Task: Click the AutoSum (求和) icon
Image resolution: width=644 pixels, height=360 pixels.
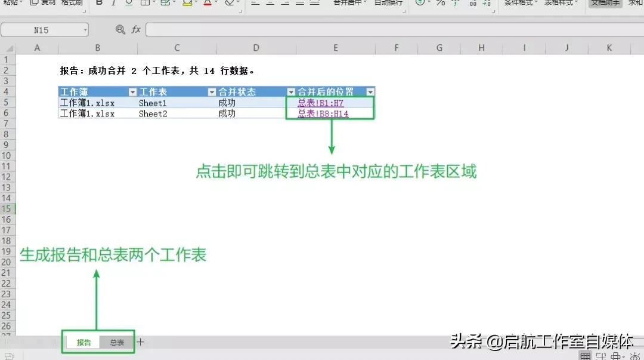Action: [635, 3]
